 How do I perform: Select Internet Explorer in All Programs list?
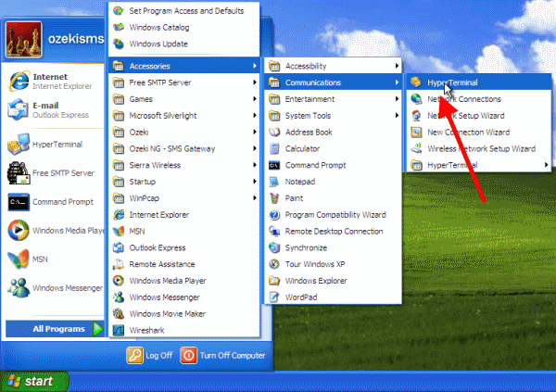[x=184, y=215]
